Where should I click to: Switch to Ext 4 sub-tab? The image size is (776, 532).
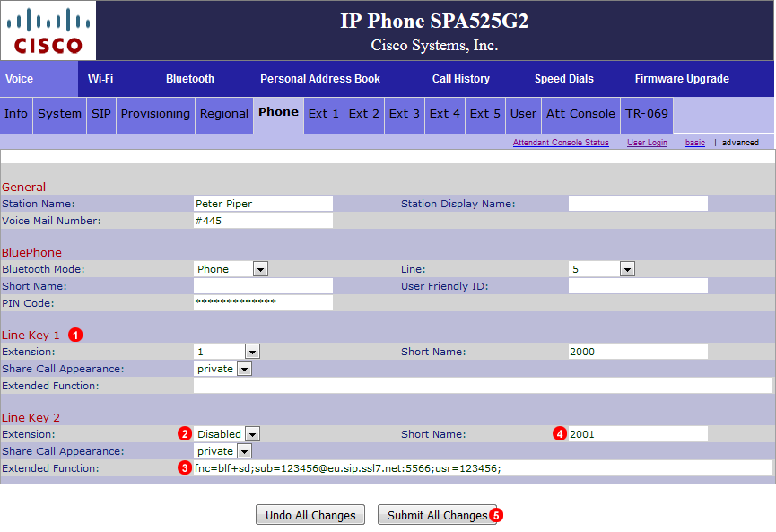coord(445,116)
